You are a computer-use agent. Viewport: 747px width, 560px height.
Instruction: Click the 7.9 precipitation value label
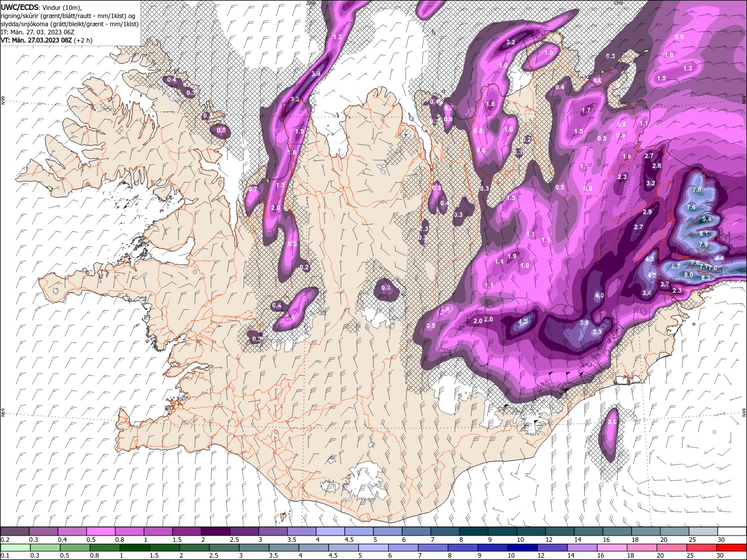point(703,244)
